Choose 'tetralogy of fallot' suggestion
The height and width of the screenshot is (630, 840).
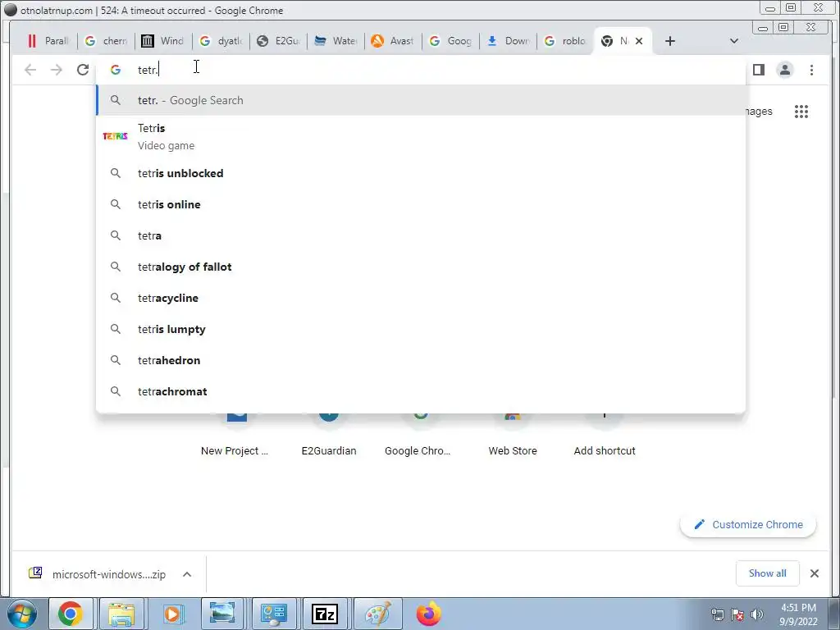click(x=421, y=267)
